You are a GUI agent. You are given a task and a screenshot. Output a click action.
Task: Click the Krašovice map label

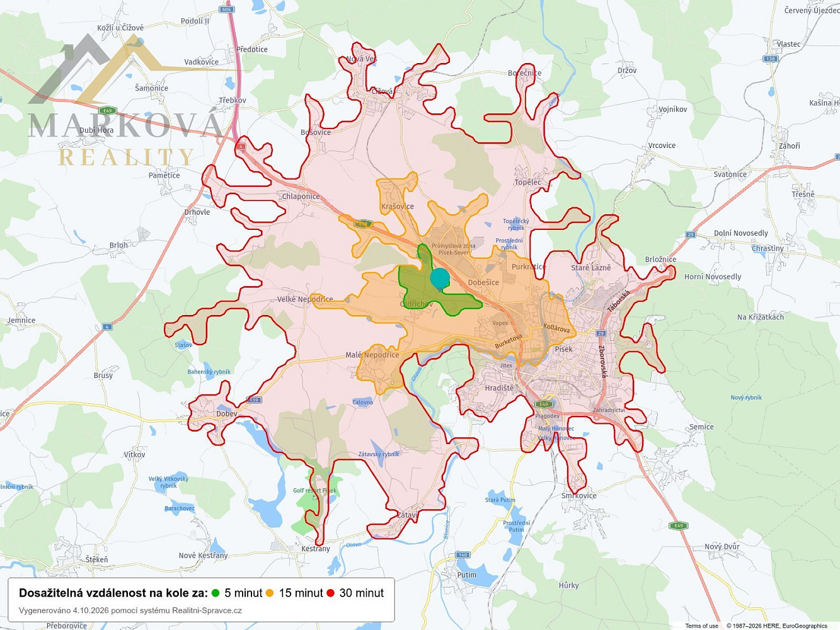pos(398,206)
